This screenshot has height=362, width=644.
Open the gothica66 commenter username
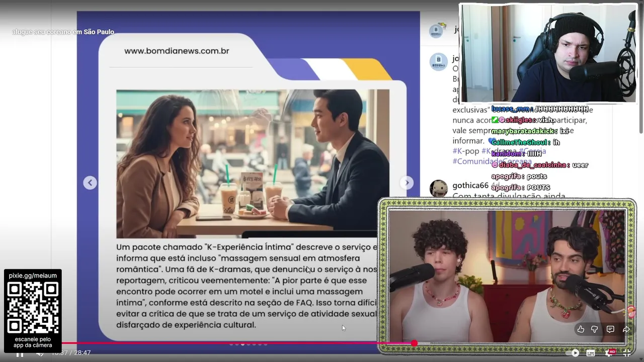(470, 186)
